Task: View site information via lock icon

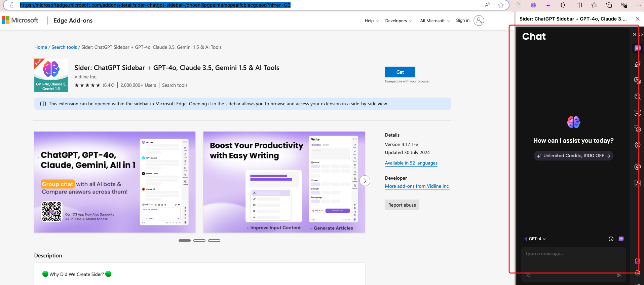Action: pos(12,5)
